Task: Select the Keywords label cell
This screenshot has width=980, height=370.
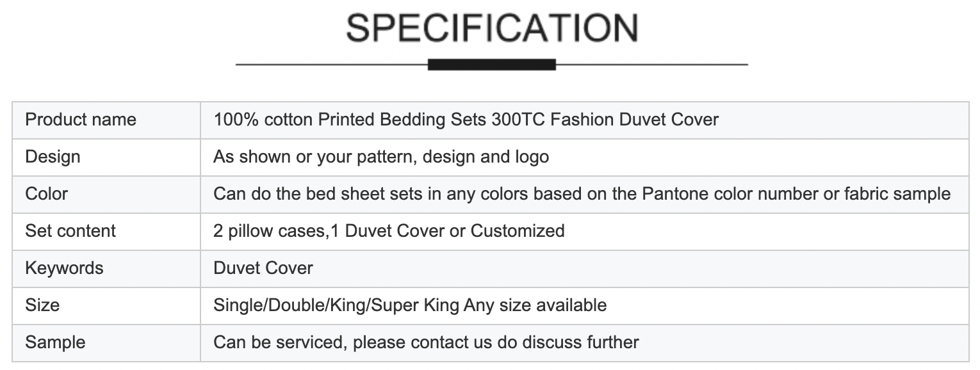Action: tap(106, 268)
